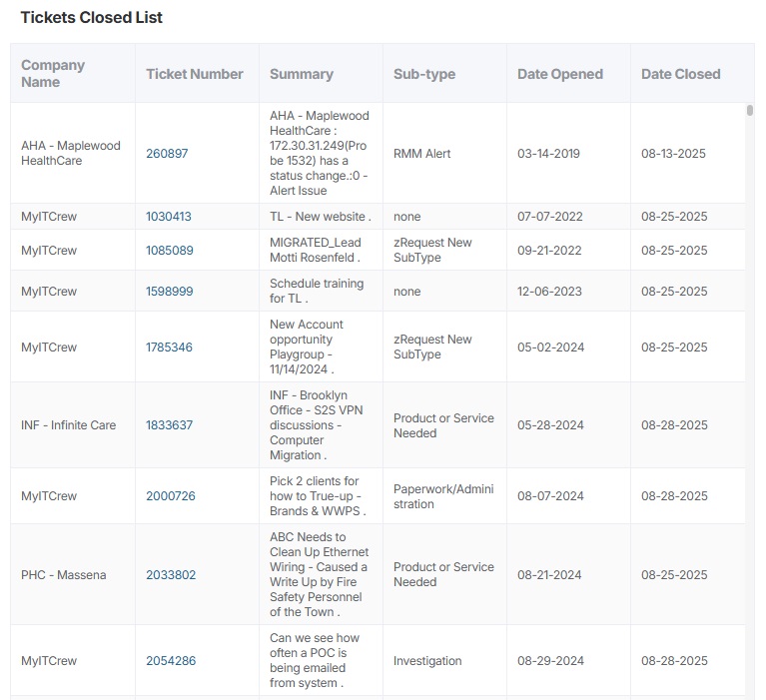Open ticket number 2054286 link
Viewport: 766px width, 700px height.
(x=171, y=661)
